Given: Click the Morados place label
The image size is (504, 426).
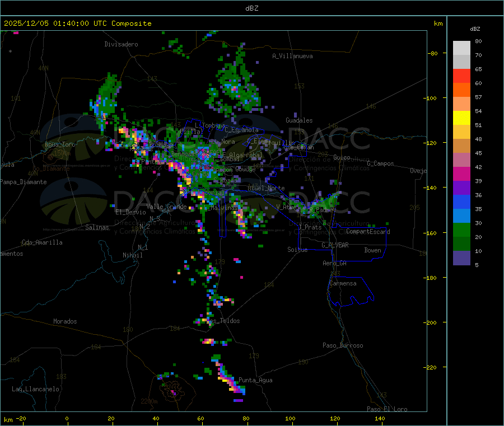Looking at the screenshot, I should (65, 321).
